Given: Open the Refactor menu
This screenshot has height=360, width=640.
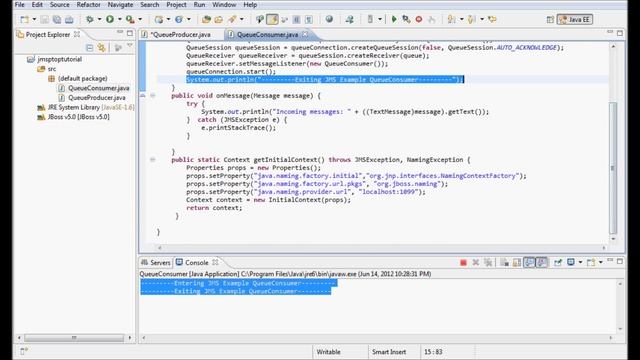Looking at the screenshot, I should 89,5.
